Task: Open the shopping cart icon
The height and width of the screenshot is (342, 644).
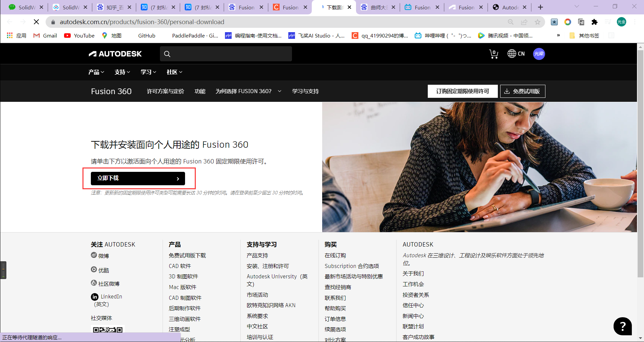Action: pos(493,54)
